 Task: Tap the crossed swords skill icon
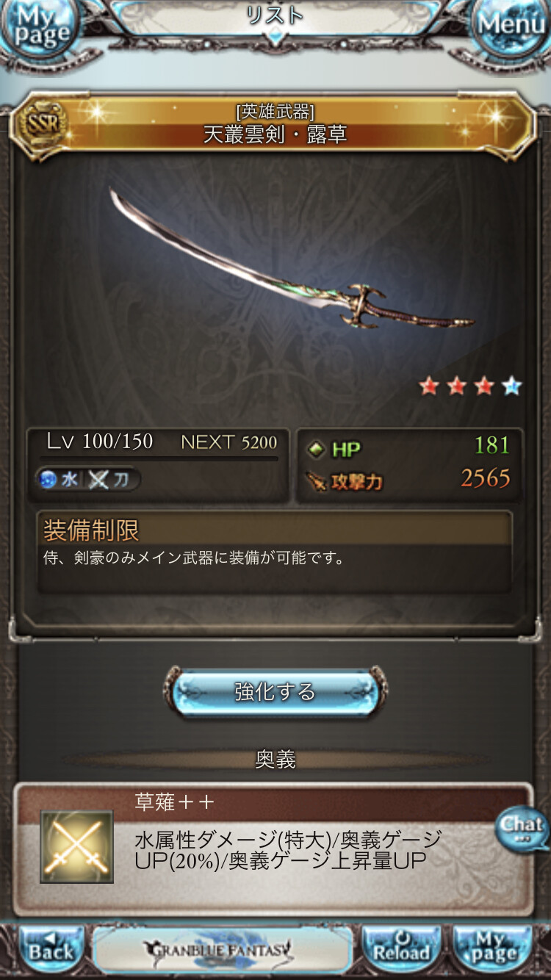[x=76, y=847]
